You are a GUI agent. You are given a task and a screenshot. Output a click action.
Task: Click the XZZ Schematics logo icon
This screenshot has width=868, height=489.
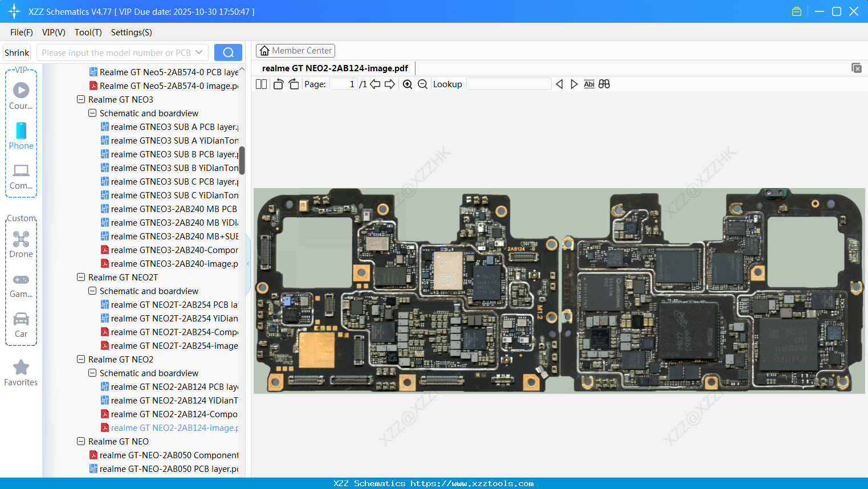coord(14,11)
